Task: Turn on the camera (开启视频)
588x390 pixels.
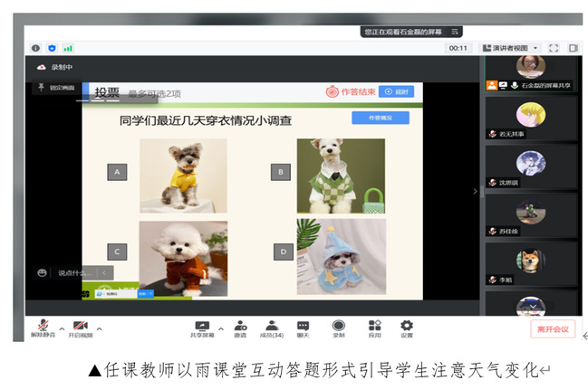Action: pos(80,326)
